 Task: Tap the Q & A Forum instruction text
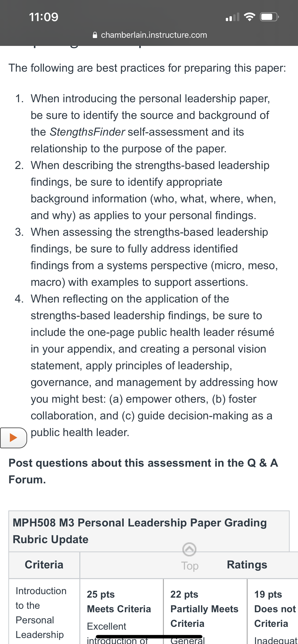143,471
